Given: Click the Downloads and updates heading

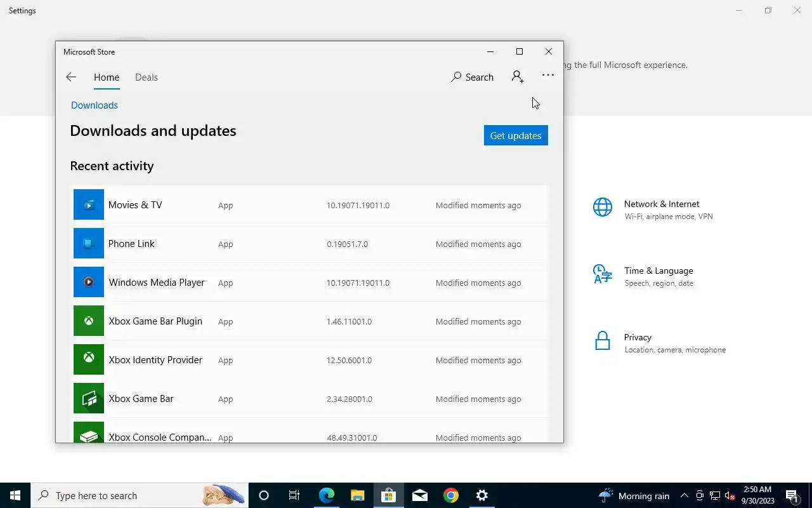Looking at the screenshot, I should [153, 130].
